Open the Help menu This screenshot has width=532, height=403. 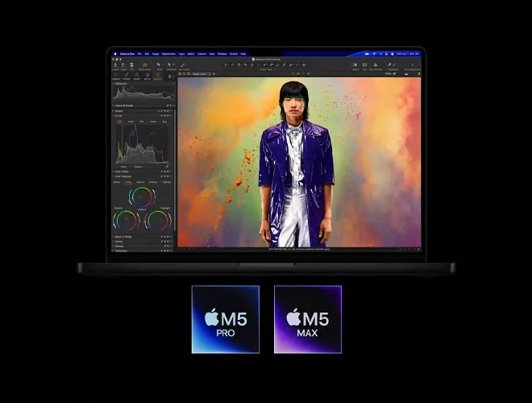(x=243, y=54)
